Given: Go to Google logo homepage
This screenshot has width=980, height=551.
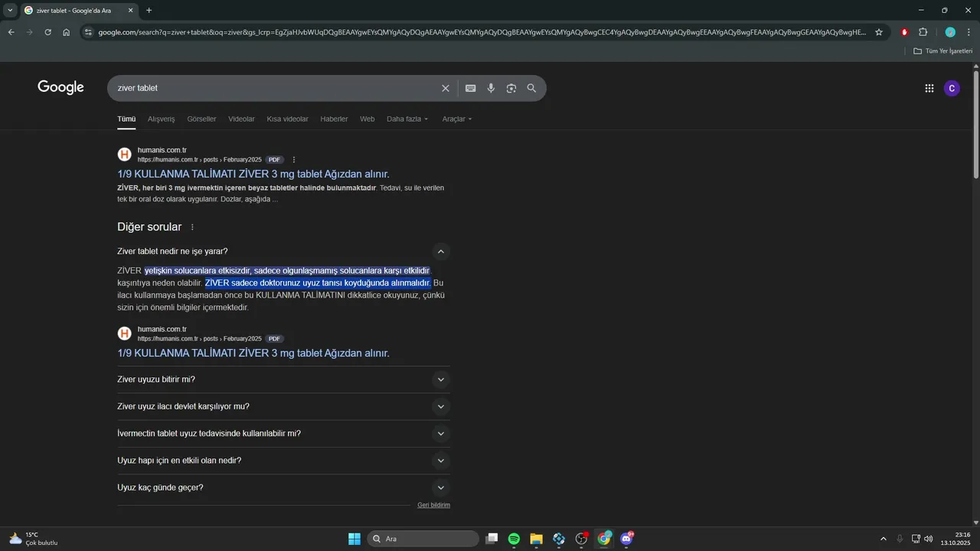Looking at the screenshot, I should (x=60, y=87).
